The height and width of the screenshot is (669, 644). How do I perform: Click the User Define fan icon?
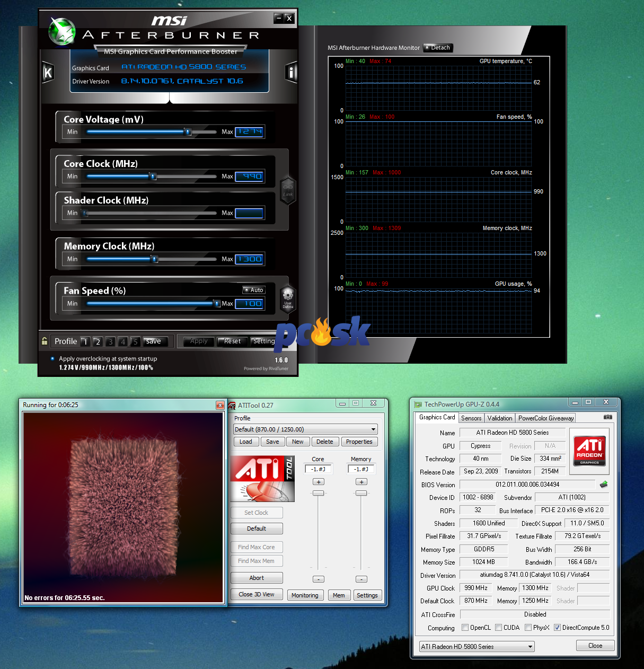coord(288,300)
